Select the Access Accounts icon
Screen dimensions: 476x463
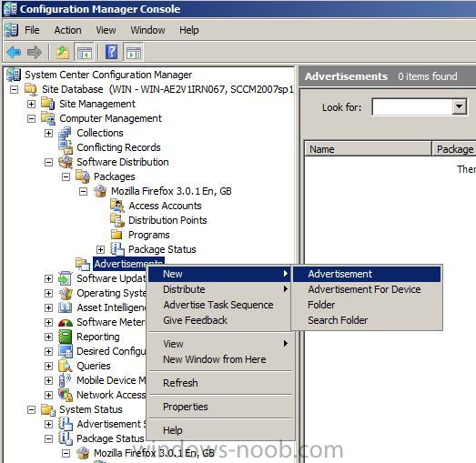(117, 206)
